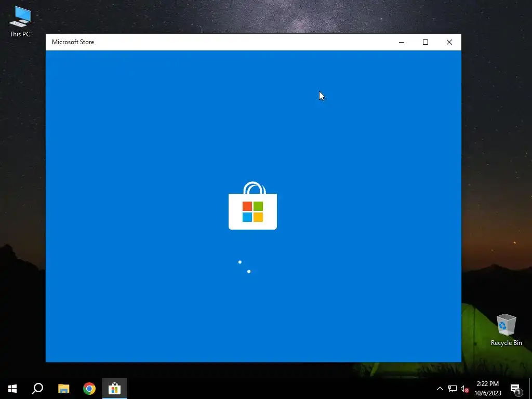The image size is (532, 399).
Task: Click the Store shopping bag splash logo
Action: (253, 206)
